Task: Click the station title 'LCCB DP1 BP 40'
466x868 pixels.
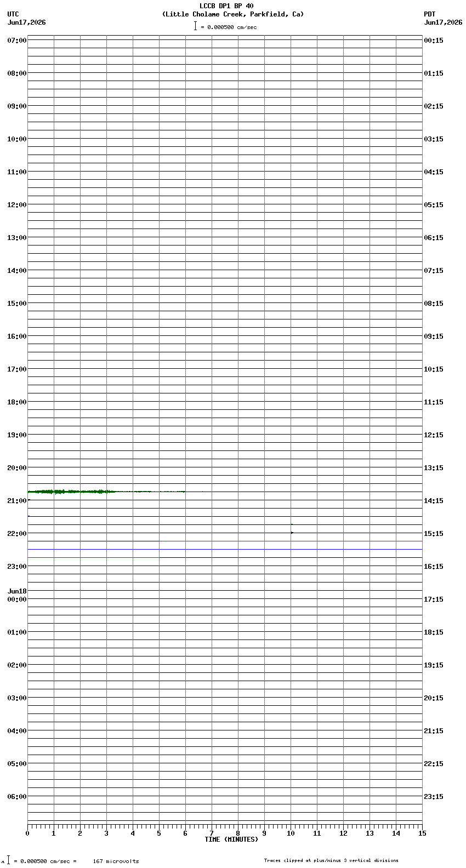Action: click(226, 6)
